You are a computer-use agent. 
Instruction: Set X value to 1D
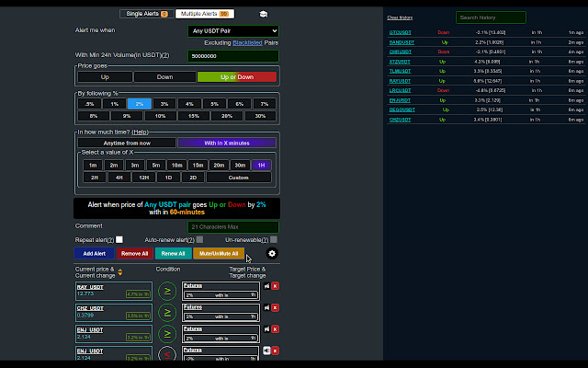tap(168, 178)
